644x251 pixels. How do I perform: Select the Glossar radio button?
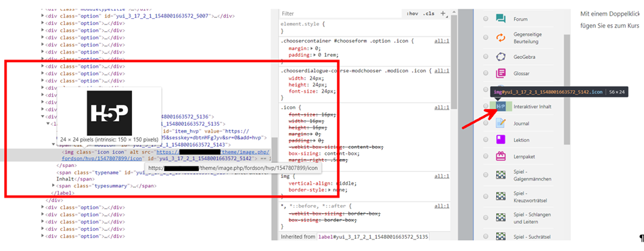[x=486, y=74]
